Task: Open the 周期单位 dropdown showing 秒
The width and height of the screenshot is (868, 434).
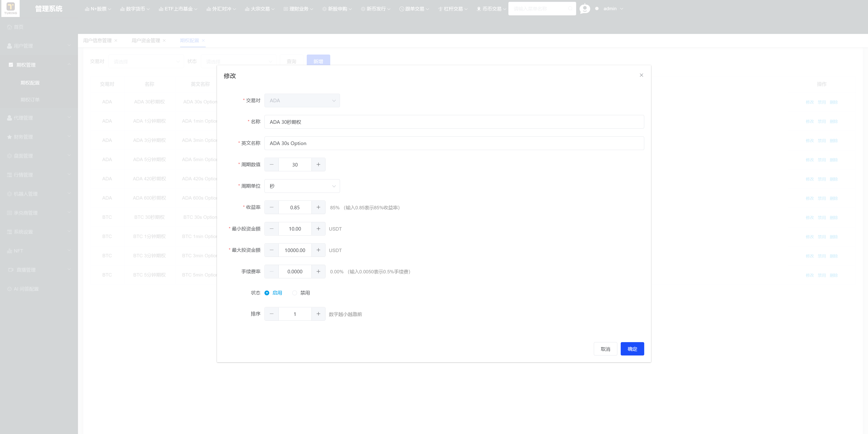Action: (302, 186)
